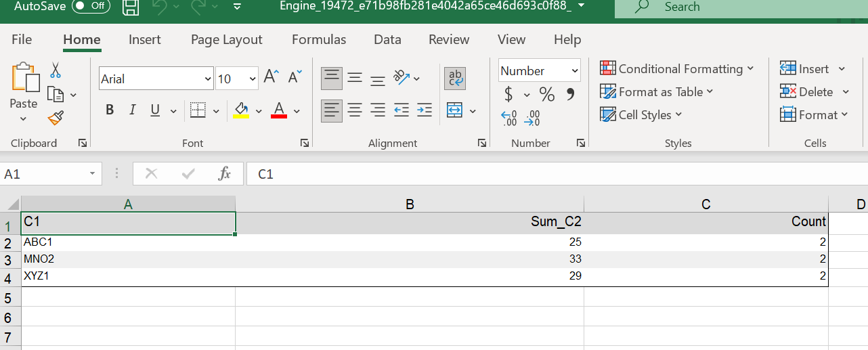Apply percent style formatting
This screenshot has height=350, width=868.
click(x=546, y=95)
